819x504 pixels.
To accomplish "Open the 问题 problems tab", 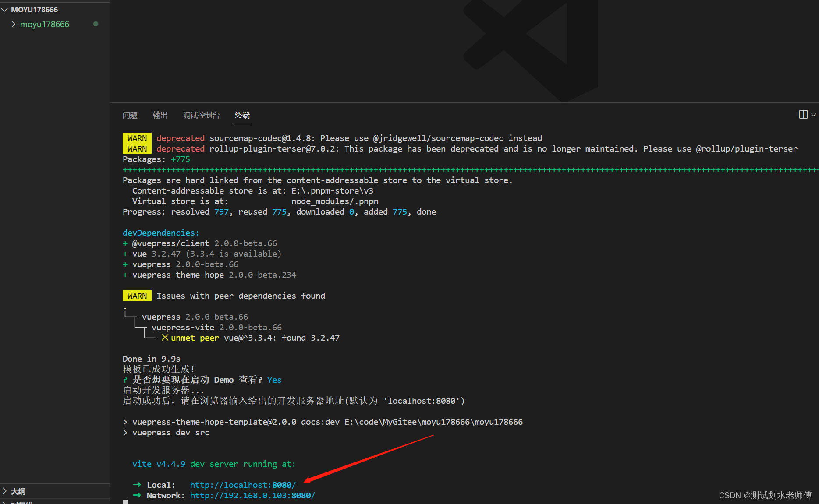I will click(130, 115).
